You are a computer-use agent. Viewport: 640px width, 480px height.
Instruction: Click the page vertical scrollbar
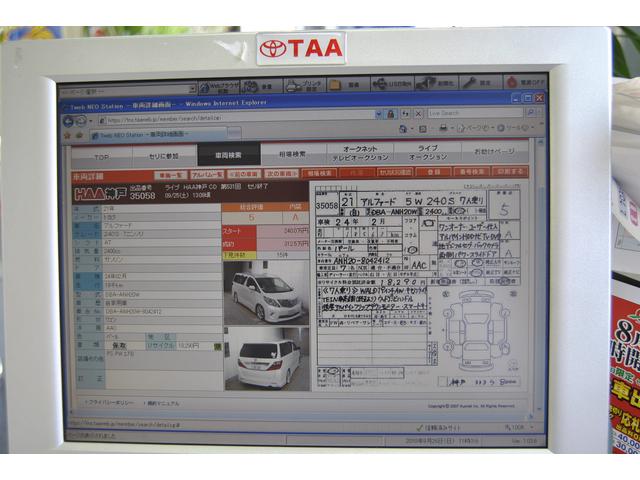540,273
